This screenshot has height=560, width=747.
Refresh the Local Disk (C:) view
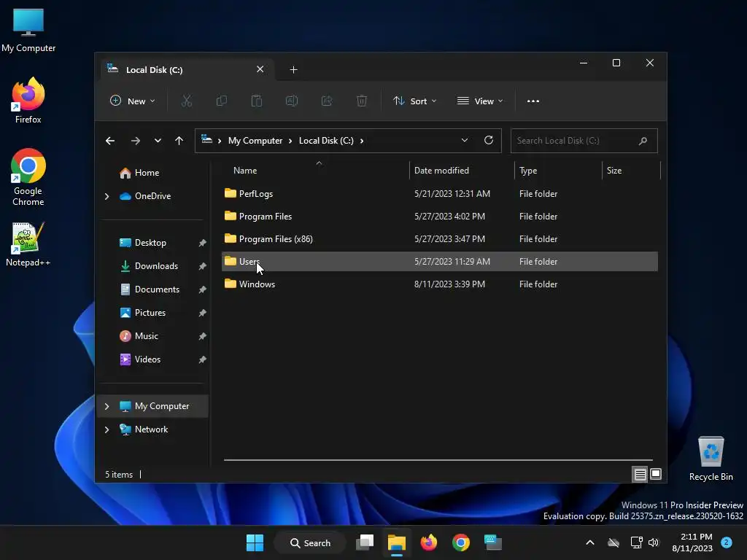coord(488,140)
